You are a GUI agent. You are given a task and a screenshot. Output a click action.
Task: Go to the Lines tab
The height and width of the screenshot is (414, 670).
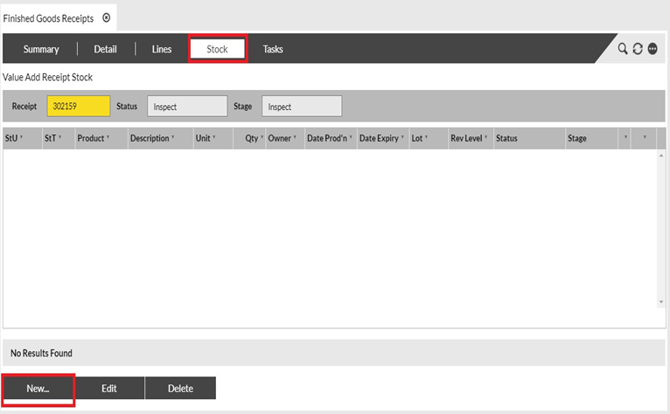[x=161, y=49]
